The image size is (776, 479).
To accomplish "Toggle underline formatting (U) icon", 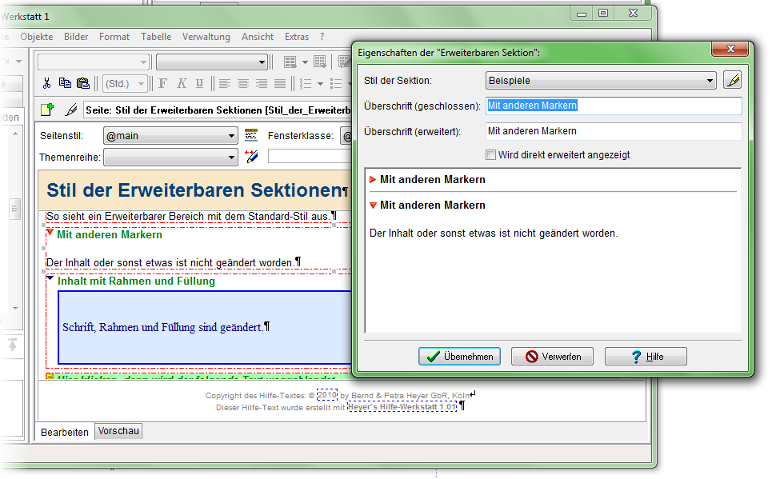I will point(200,83).
